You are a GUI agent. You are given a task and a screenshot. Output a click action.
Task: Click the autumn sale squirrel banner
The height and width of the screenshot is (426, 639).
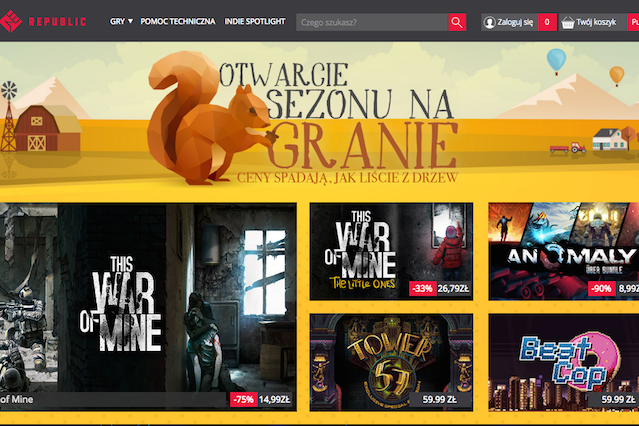point(320,120)
